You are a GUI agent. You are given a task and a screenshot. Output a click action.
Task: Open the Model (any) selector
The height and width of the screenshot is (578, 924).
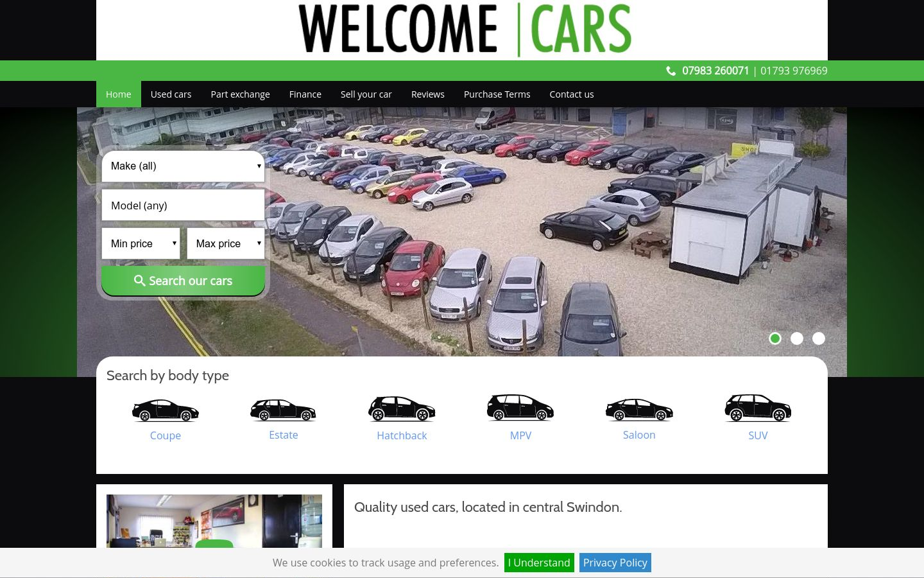click(183, 205)
